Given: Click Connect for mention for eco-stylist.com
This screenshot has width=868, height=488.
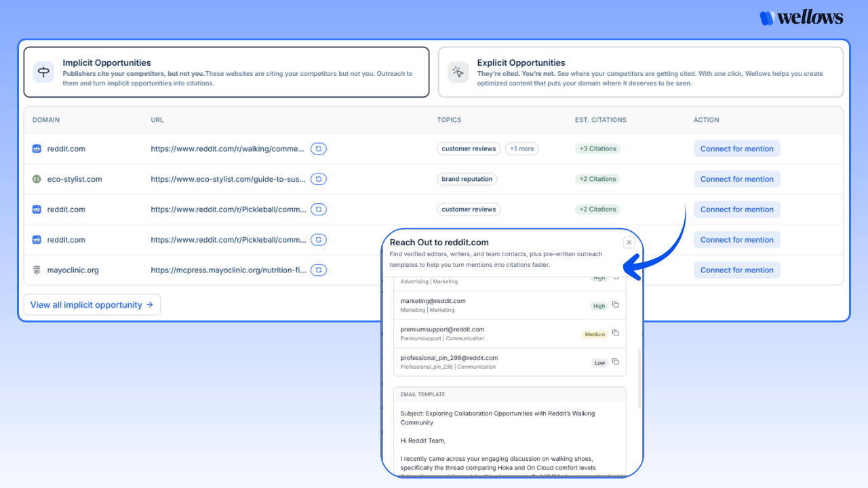Looking at the screenshot, I should click(x=736, y=179).
